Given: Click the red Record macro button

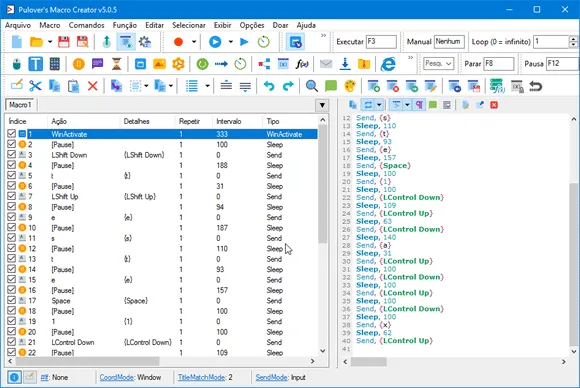Looking at the screenshot, I should click(178, 42).
